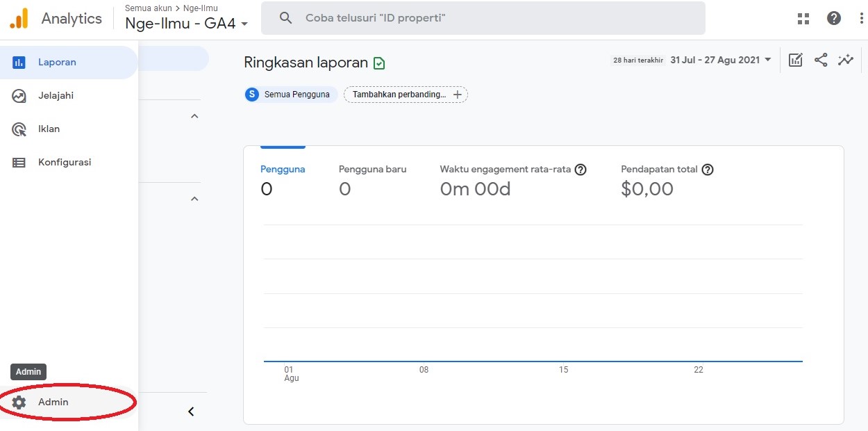Click the 28 hari terakhir label
This screenshot has height=431, width=868.
639,60
